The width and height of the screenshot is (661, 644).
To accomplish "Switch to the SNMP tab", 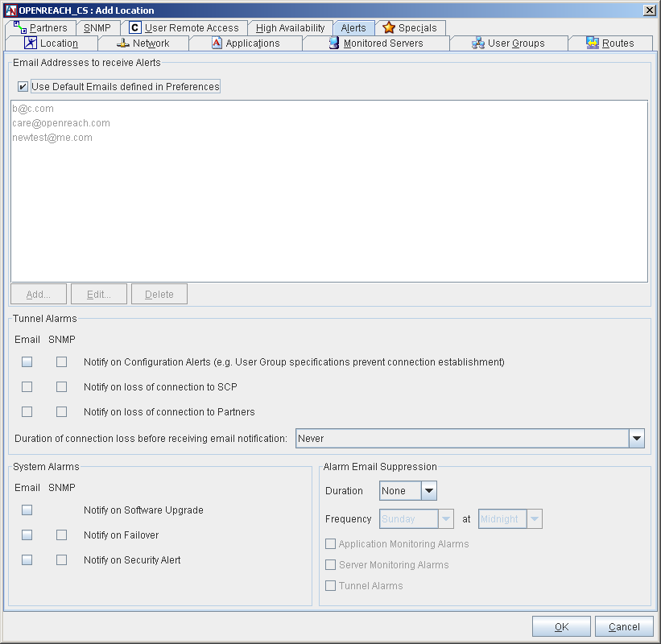I will click(x=97, y=28).
